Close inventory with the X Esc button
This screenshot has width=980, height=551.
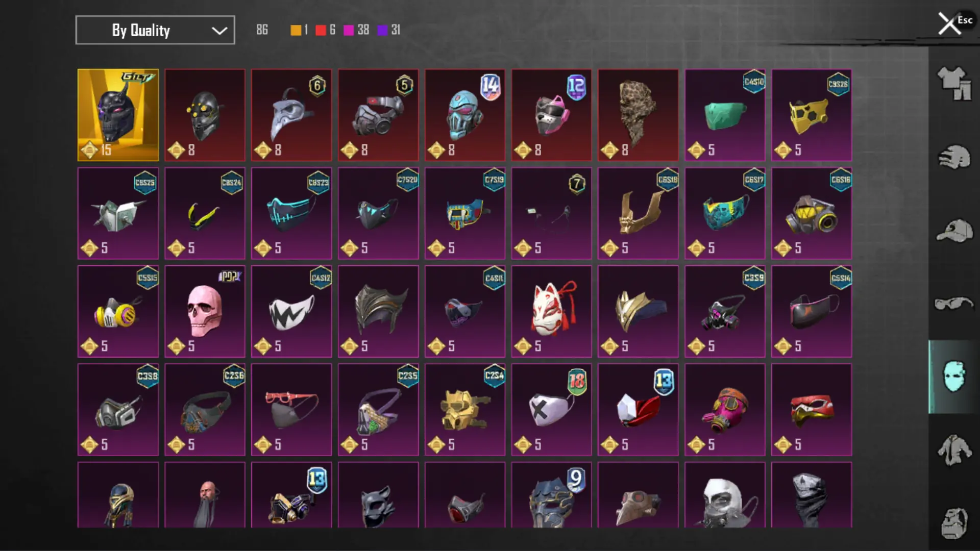click(954, 23)
